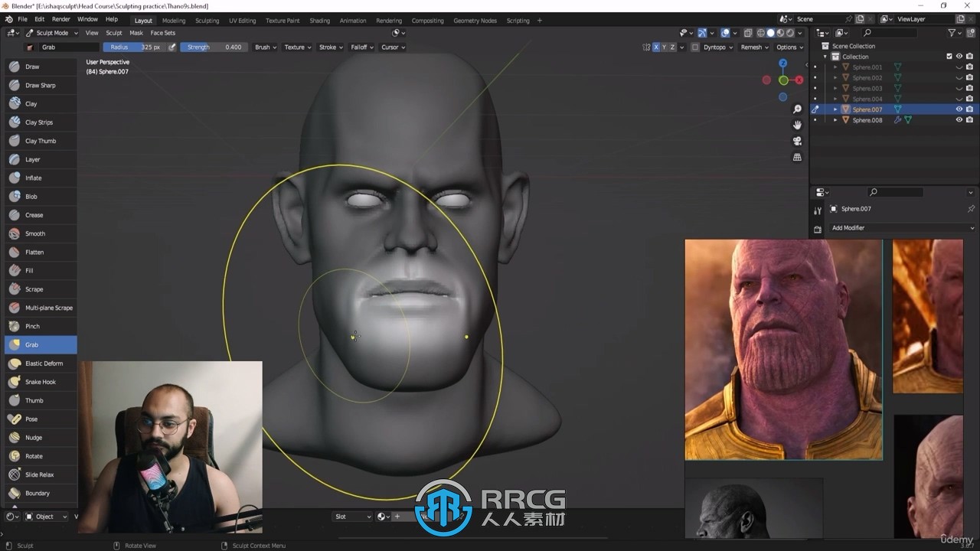Select the Snake Hook brush

pos(41,382)
